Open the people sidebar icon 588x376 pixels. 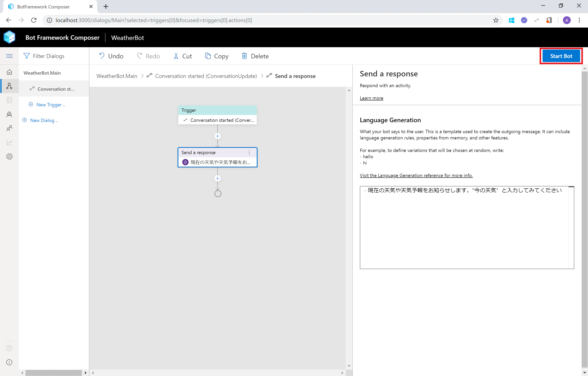click(x=9, y=128)
